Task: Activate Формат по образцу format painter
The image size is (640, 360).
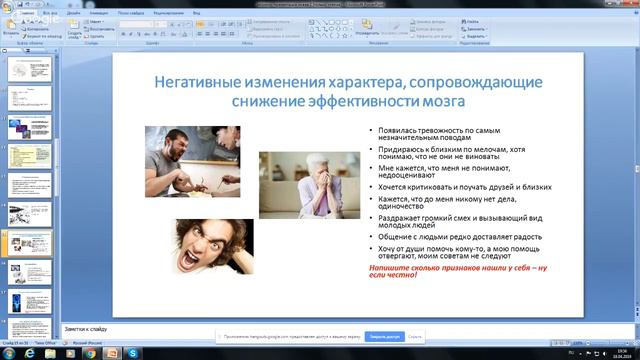Action: (x=42, y=36)
